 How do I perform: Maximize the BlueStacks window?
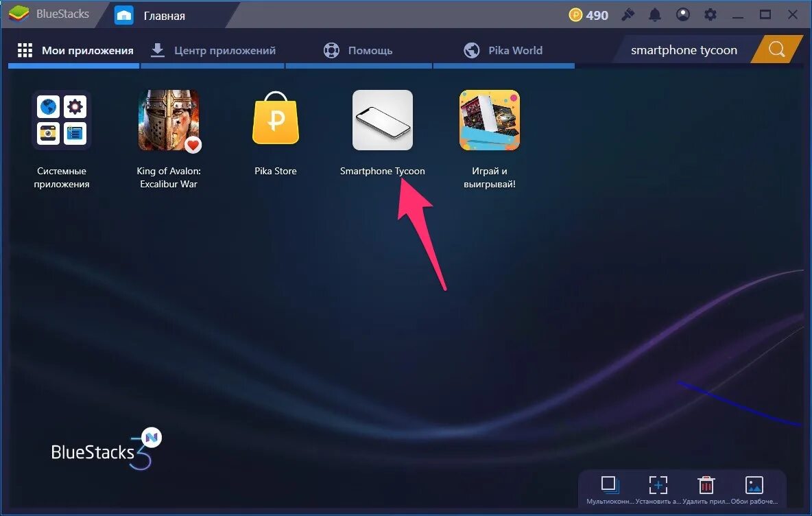765,14
